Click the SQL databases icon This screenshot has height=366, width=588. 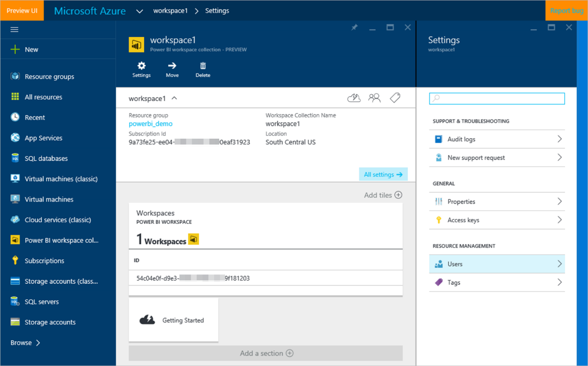tap(15, 158)
